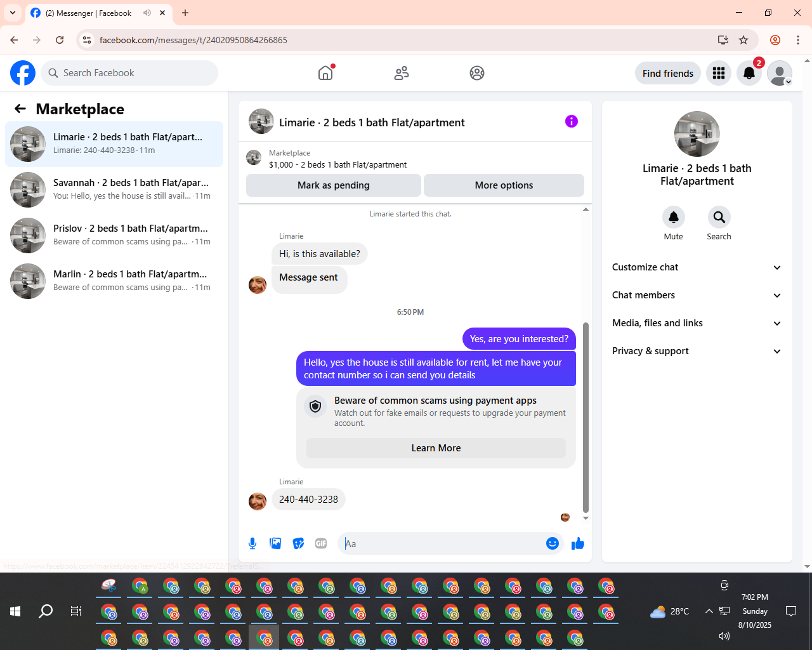Expand Customize chat section
The height and width of the screenshot is (650, 812).
click(697, 267)
